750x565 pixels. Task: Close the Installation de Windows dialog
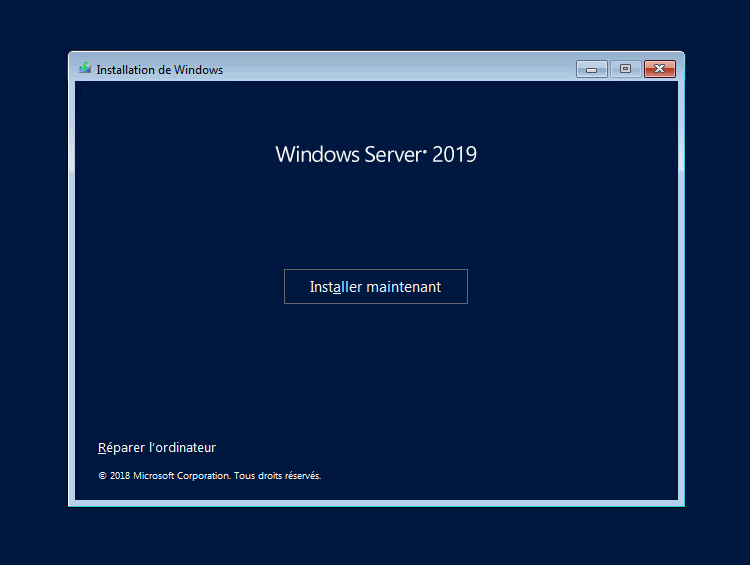coord(659,69)
